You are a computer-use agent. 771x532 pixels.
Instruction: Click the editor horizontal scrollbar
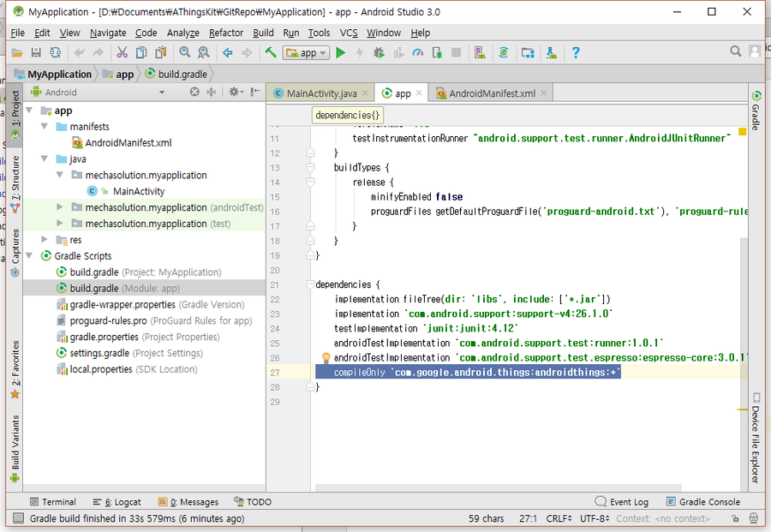499,487
